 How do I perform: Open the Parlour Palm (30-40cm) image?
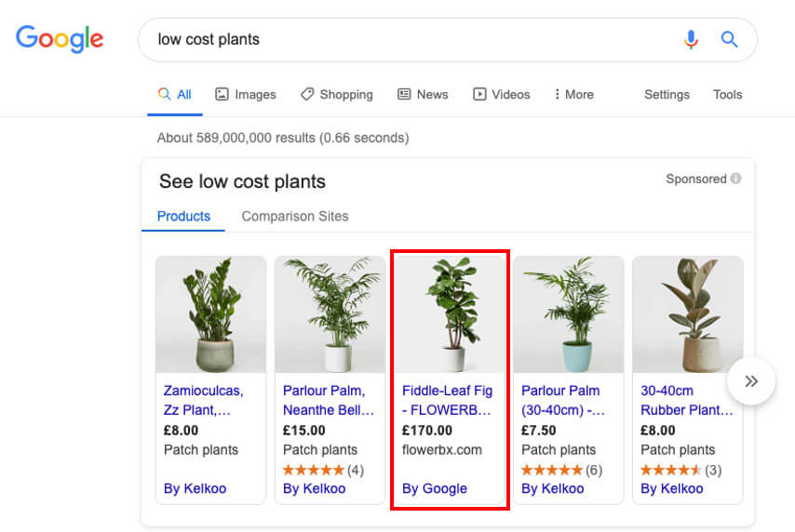[x=569, y=314]
